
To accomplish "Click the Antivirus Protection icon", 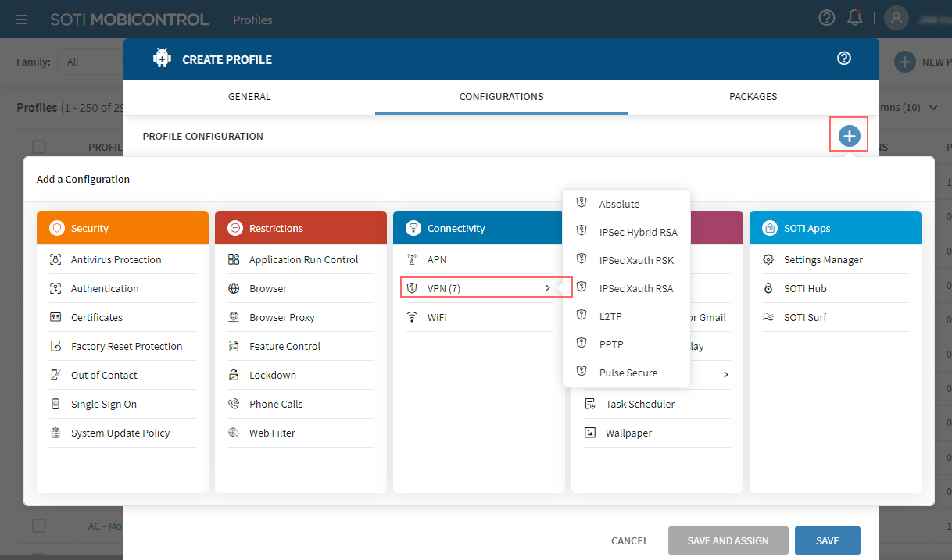I will 55,259.
